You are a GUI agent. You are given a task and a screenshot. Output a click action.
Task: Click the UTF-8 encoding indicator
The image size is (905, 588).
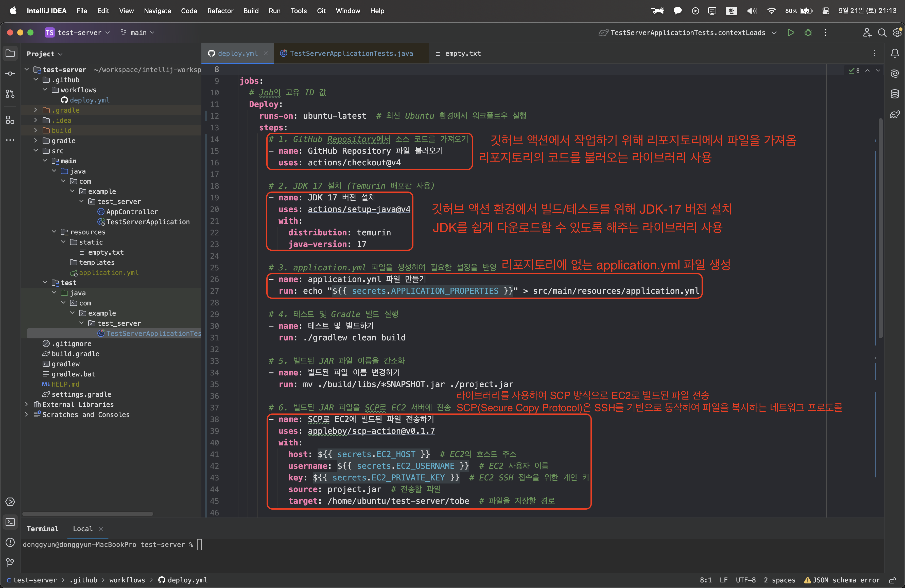tap(745, 580)
